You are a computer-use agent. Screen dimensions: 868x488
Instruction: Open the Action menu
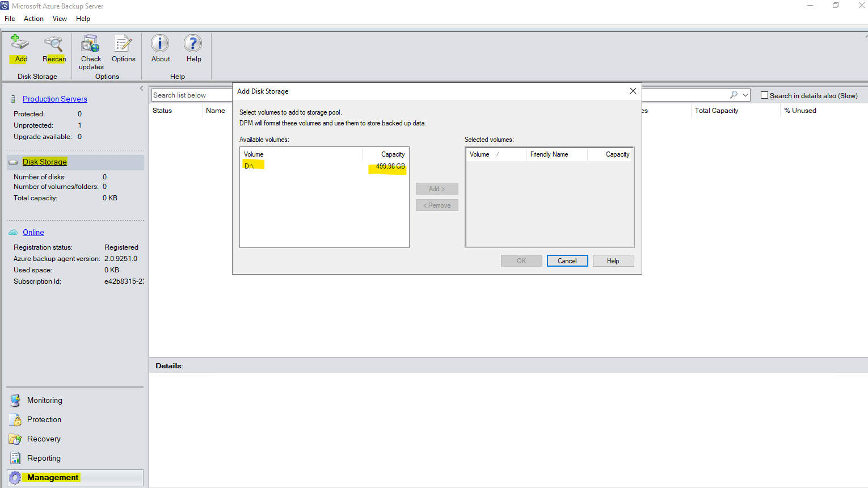pyautogui.click(x=33, y=19)
